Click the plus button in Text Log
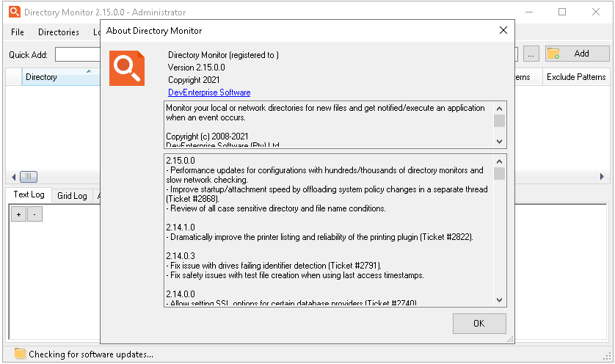The image size is (615, 364). (x=18, y=214)
